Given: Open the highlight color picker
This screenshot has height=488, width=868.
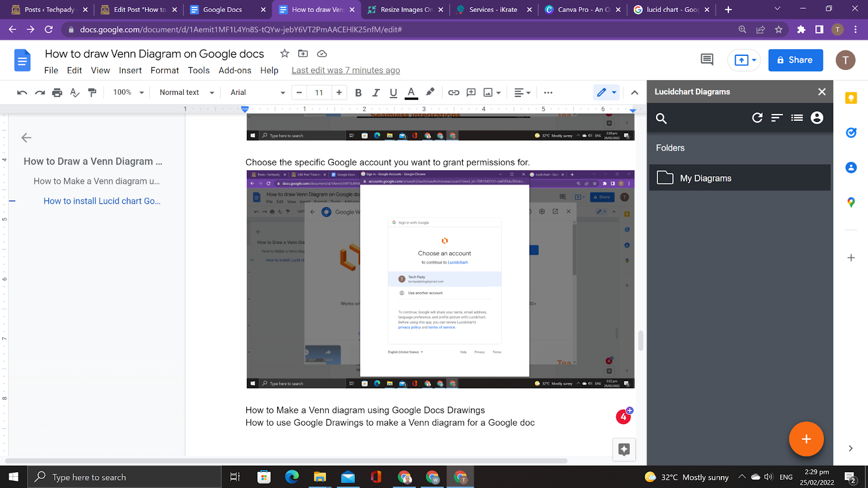Looking at the screenshot, I should tap(430, 92).
